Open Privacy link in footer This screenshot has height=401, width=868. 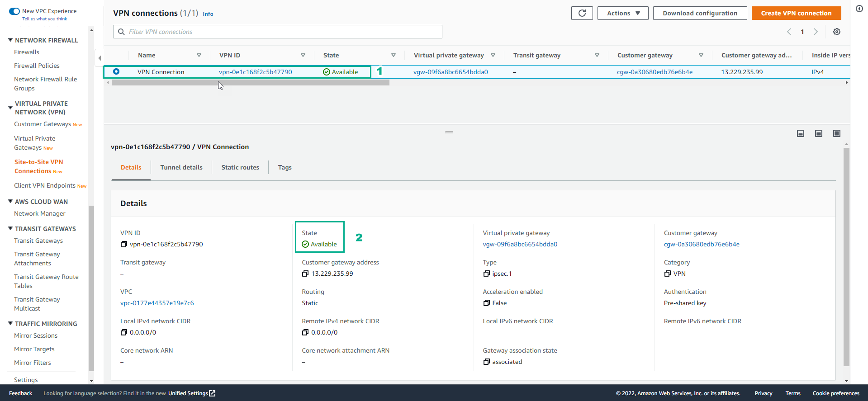(x=764, y=393)
